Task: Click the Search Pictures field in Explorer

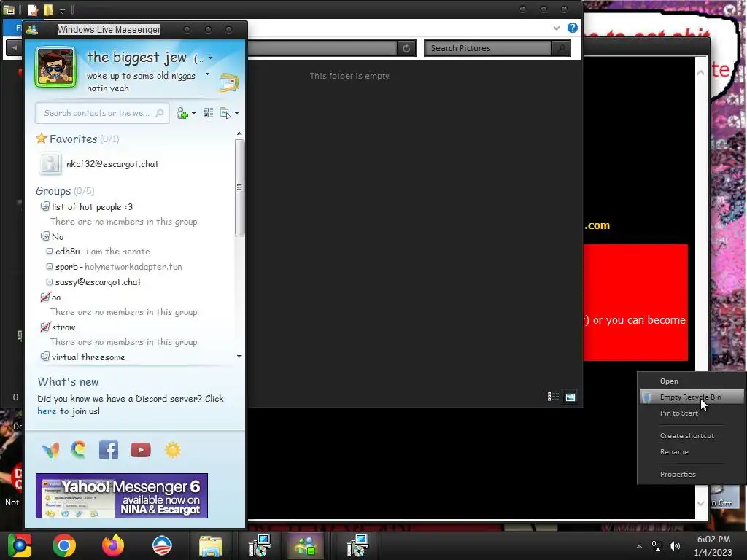Action: (x=488, y=48)
